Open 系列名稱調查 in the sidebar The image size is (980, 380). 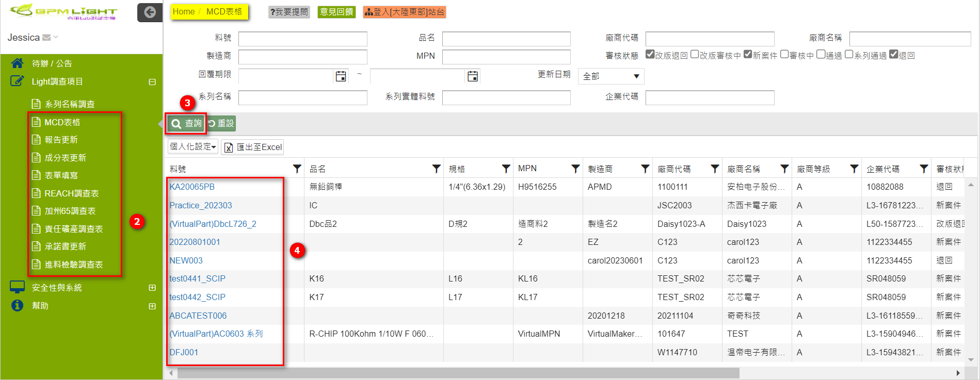[x=70, y=104]
